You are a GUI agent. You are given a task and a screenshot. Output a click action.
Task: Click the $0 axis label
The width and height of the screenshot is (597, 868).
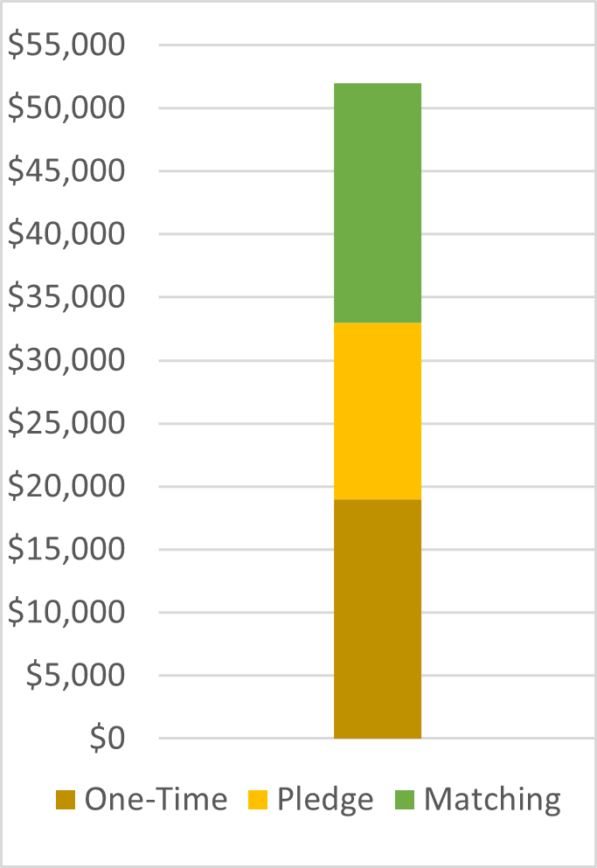[x=110, y=739]
